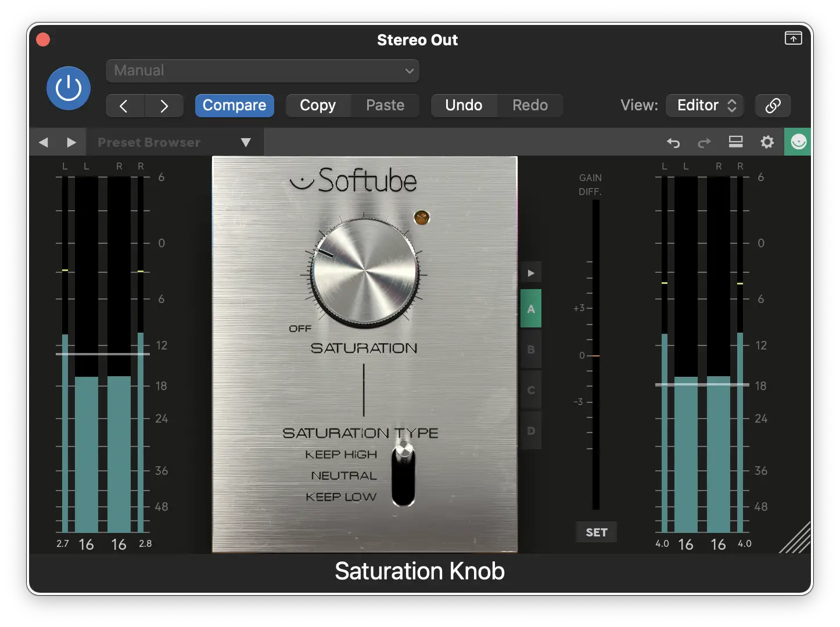This screenshot has width=840, height=627.
Task: Click the green Softube smiley icon
Action: (798, 142)
